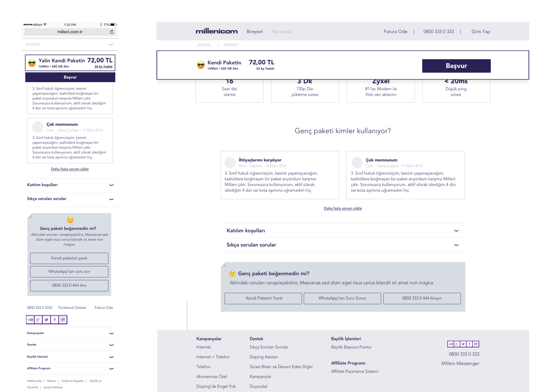Tap the Başvur button in the mobile view
The image size is (551, 392).
coord(70,77)
